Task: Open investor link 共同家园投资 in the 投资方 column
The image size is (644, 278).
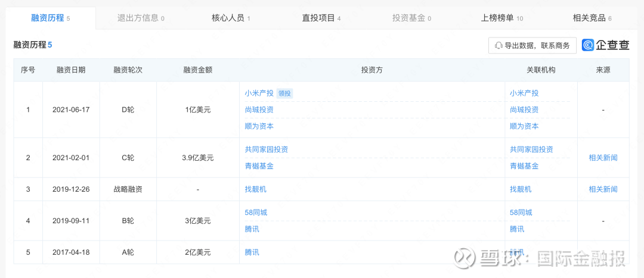Action: pyautogui.click(x=266, y=149)
